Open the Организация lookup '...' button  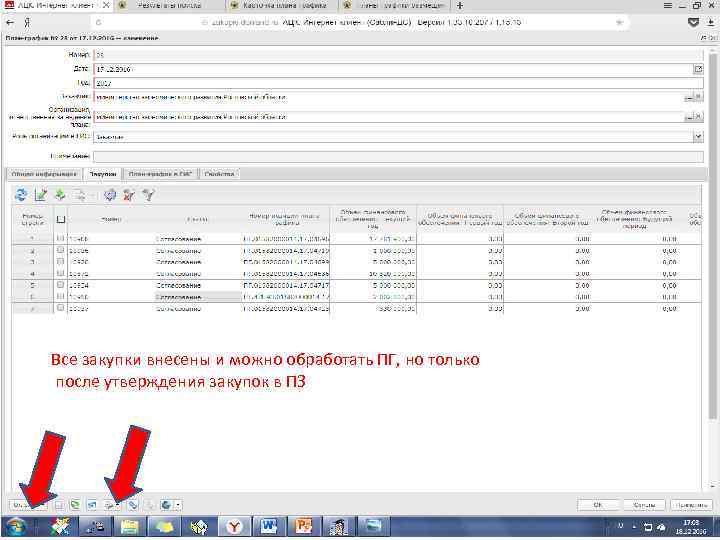(689, 117)
